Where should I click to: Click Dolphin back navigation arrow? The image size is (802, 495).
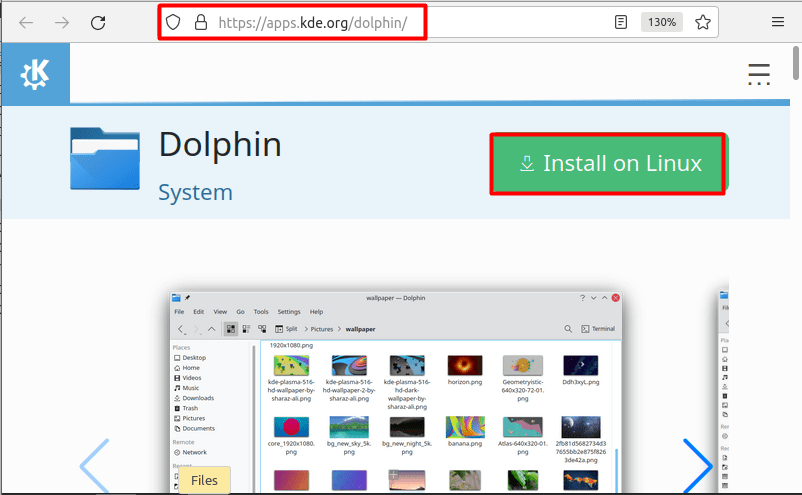pyautogui.click(x=181, y=329)
